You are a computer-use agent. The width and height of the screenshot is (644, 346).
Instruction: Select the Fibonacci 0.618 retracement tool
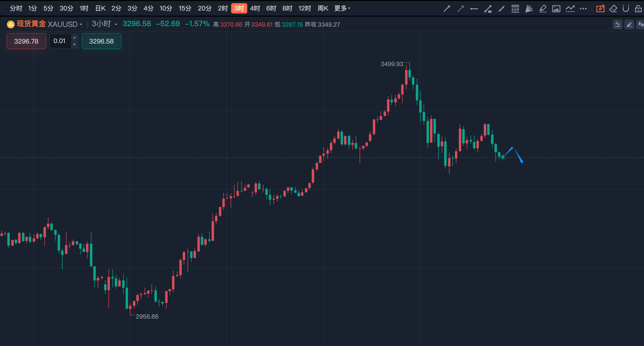pos(515,9)
